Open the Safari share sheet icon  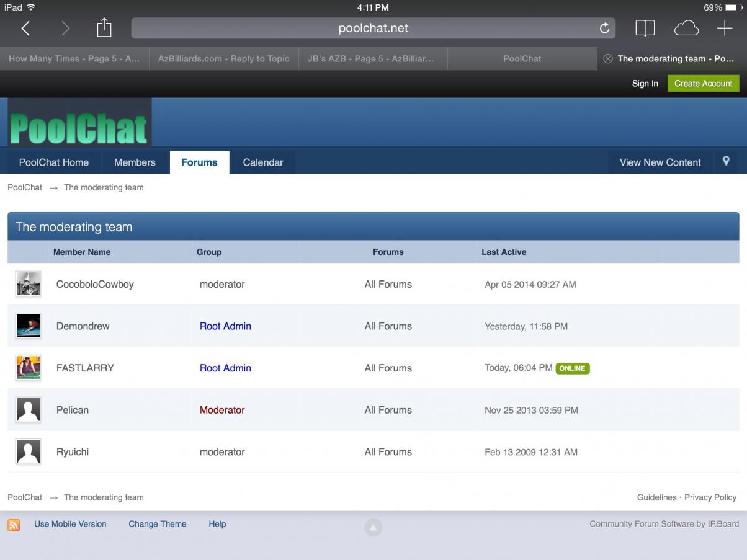[104, 27]
